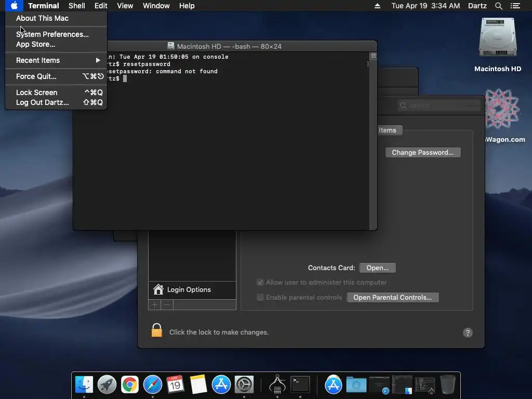Open Calendar showing 19 in Dock

[176, 385]
